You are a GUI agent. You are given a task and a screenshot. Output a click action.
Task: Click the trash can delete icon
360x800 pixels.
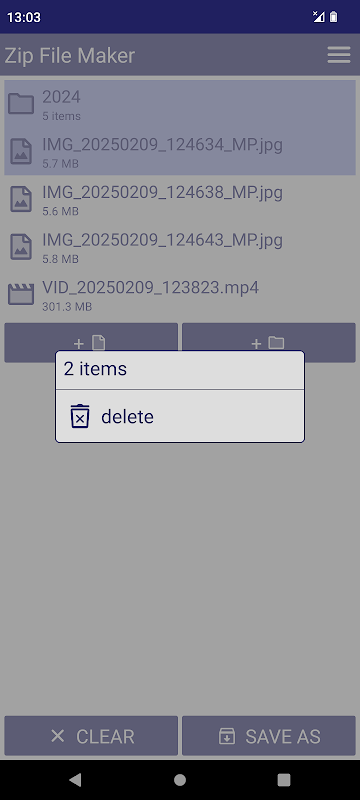coord(80,416)
